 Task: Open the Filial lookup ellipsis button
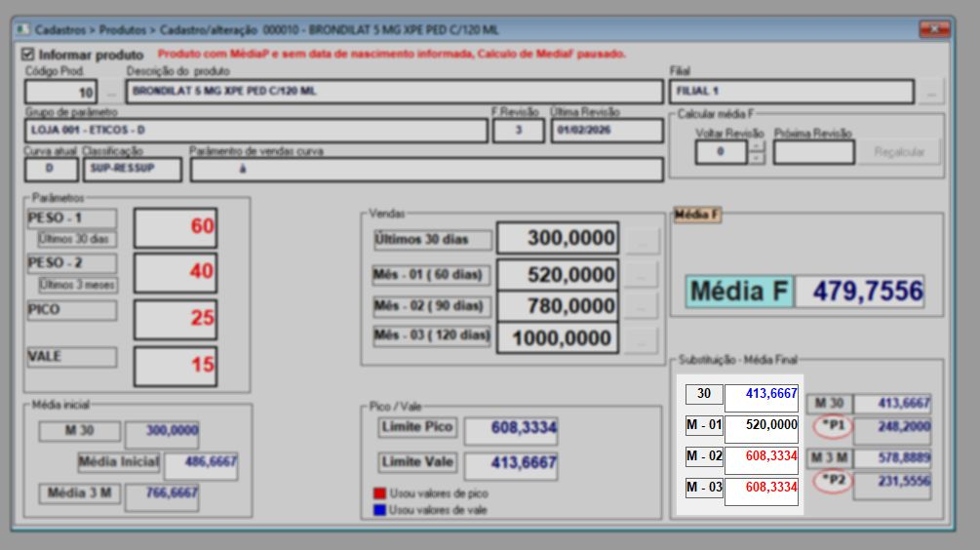[x=932, y=93]
